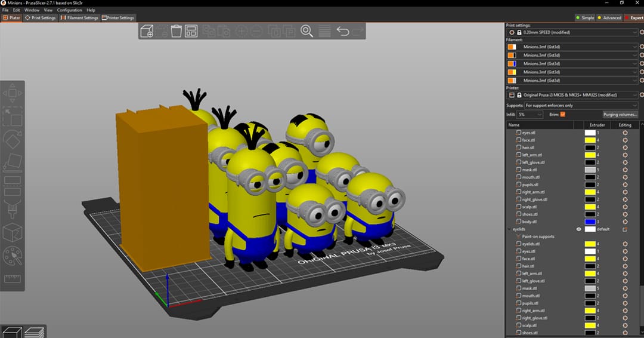Select body.stl in the object list
Image resolution: width=644 pixels, height=338 pixels.
pyautogui.click(x=529, y=222)
